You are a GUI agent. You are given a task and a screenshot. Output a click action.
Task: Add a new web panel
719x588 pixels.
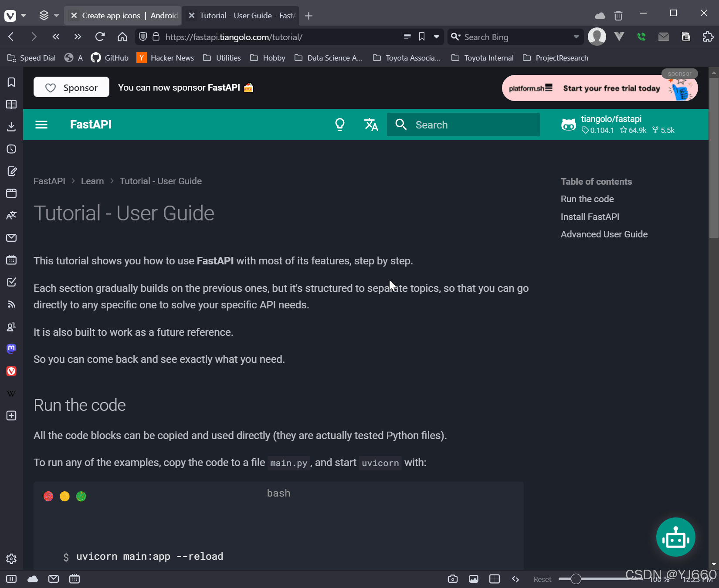11,416
